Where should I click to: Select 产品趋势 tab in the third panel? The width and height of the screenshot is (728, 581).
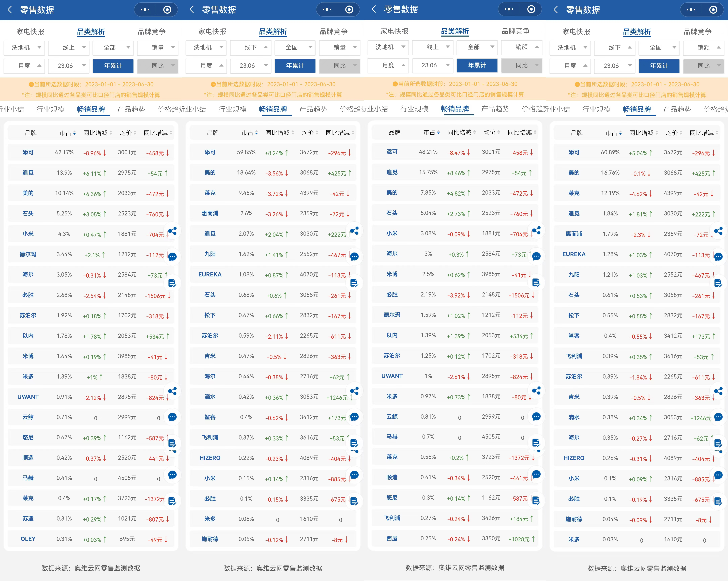(495, 109)
